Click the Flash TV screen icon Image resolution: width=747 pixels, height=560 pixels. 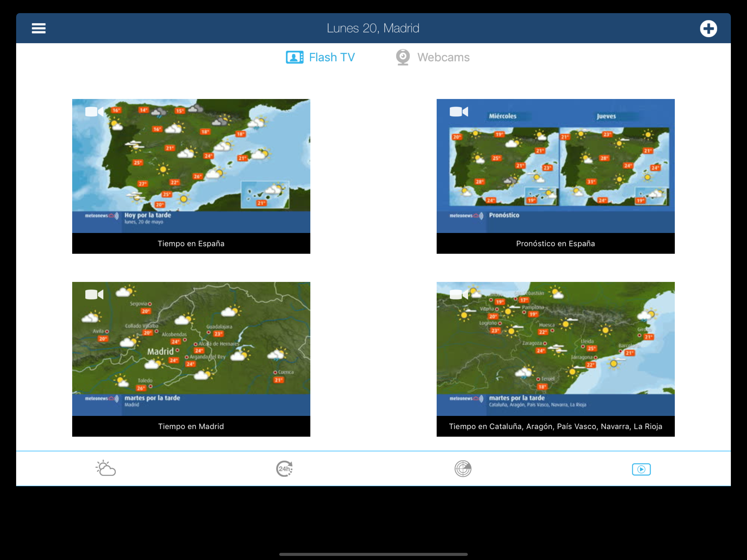(x=294, y=57)
